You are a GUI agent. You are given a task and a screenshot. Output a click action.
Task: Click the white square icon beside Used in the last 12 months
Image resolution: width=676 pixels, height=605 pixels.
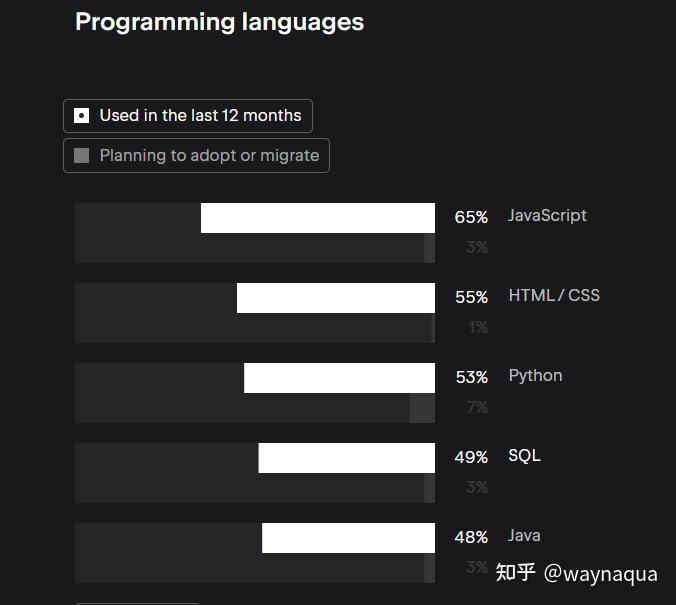point(82,116)
